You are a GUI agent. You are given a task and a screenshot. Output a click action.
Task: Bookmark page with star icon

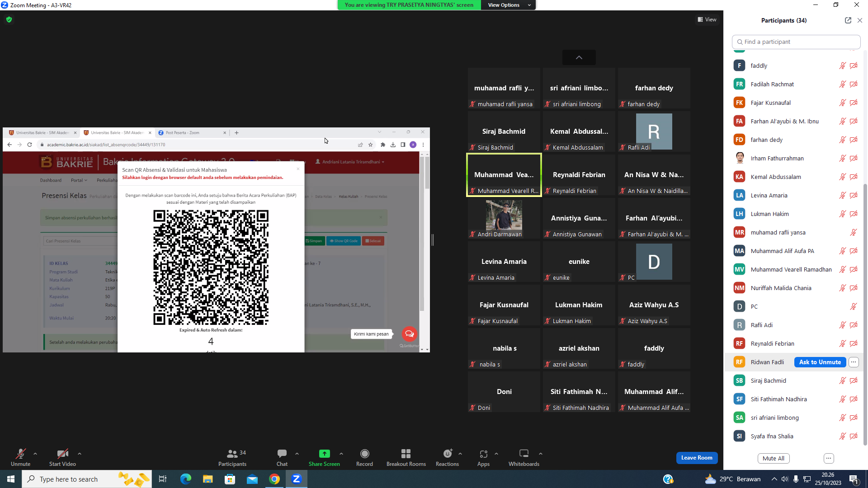[370, 145]
